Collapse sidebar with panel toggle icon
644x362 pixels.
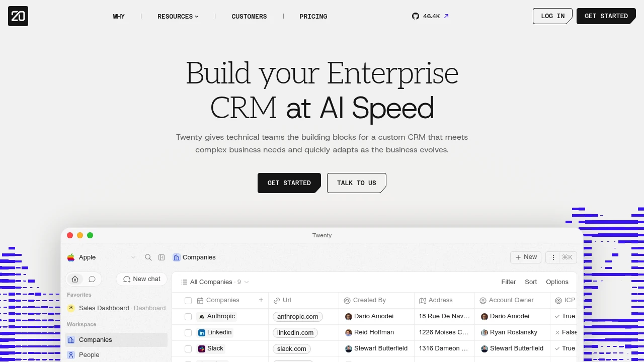tap(162, 257)
